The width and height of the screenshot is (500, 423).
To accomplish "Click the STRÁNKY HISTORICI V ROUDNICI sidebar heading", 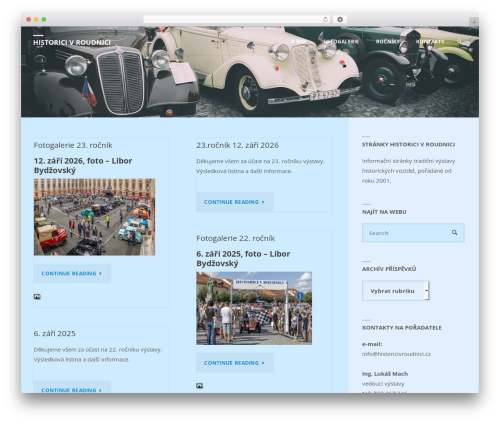I will click(408, 144).
